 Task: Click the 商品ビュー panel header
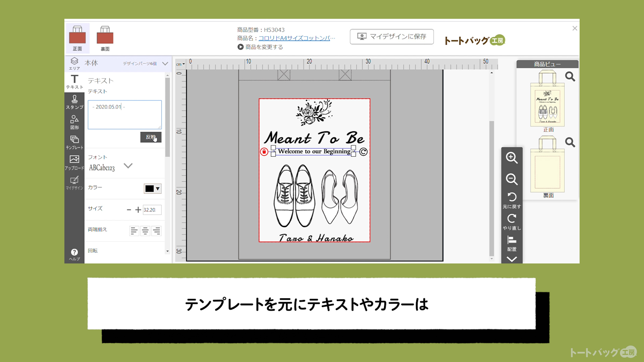pos(547,64)
